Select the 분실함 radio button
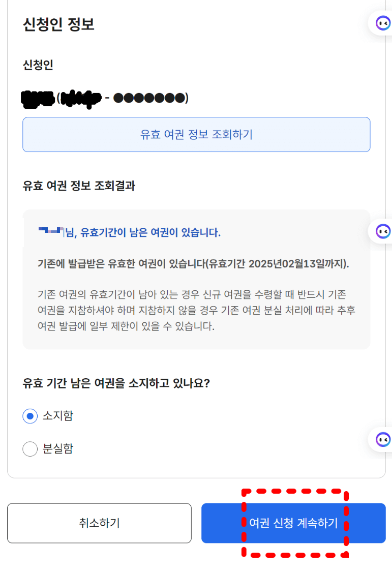This screenshot has width=392, height=574. [30, 449]
